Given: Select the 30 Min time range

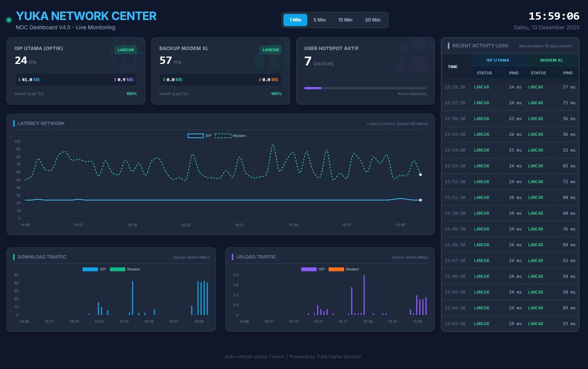Looking at the screenshot, I should (x=372, y=20).
